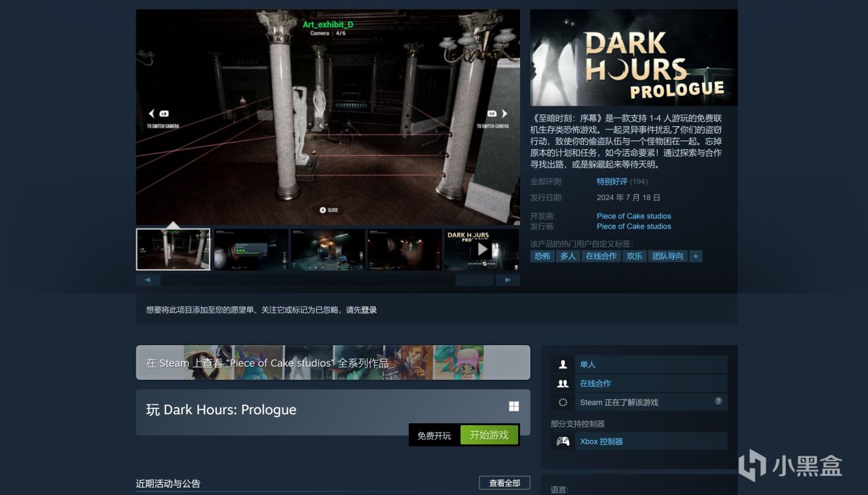Open the 恐怖 tag
The width and height of the screenshot is (868, 495).
[x=542, y=256]
